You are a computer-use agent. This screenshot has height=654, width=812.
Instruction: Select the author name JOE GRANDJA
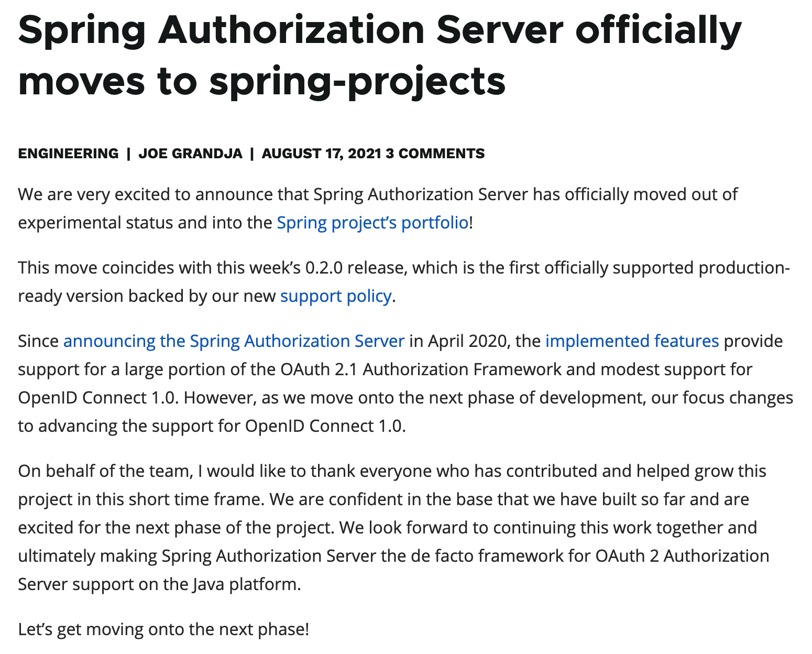[190, 154]
